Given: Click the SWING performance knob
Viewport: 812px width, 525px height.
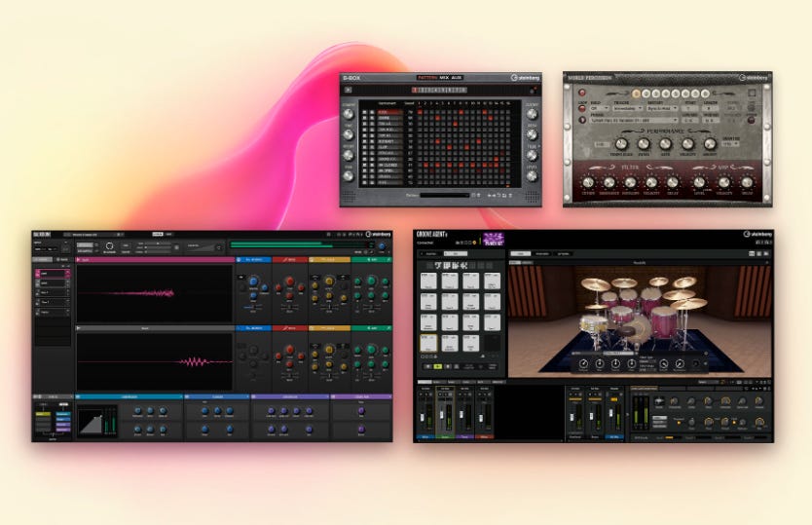Looking at the screenshot, I should tap(644, 143).
